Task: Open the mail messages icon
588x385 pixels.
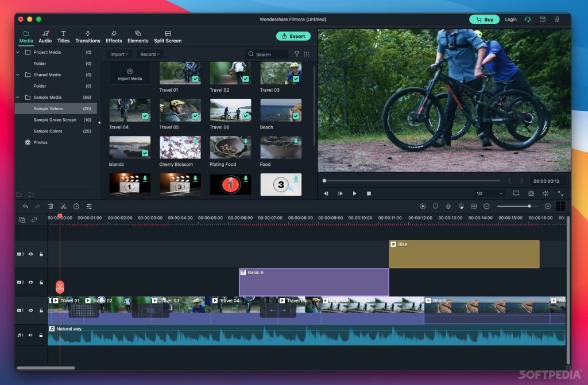Action: (542, 20)
